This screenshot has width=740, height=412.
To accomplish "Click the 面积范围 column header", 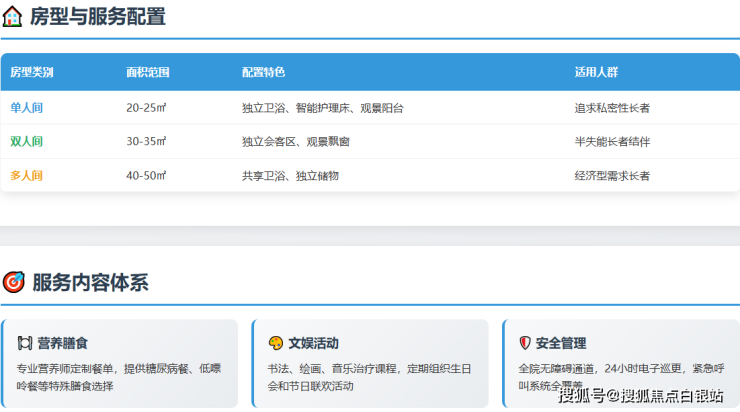I will (x=147, y=73).
